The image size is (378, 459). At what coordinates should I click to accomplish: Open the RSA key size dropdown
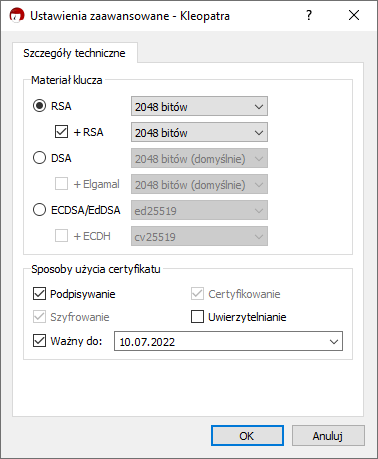(x=199, y=106)
